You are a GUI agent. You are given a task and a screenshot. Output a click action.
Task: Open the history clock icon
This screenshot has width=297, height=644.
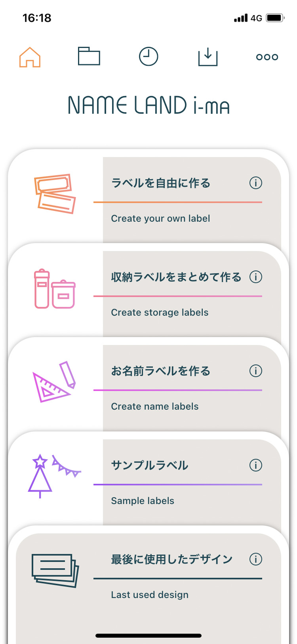148,57
